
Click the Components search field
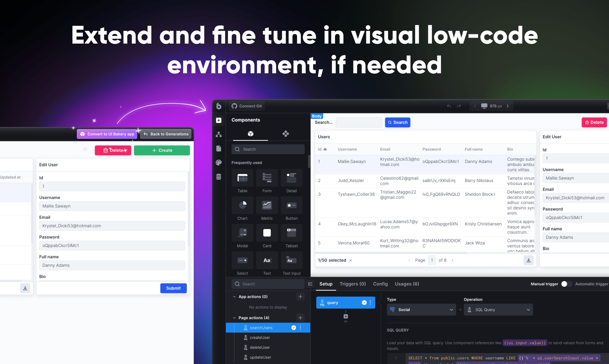[268, 149]
